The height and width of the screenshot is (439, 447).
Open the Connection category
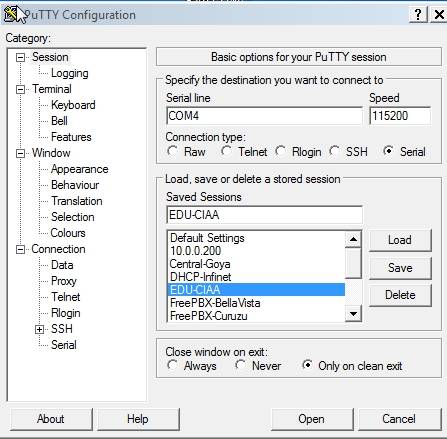[58, 249]
